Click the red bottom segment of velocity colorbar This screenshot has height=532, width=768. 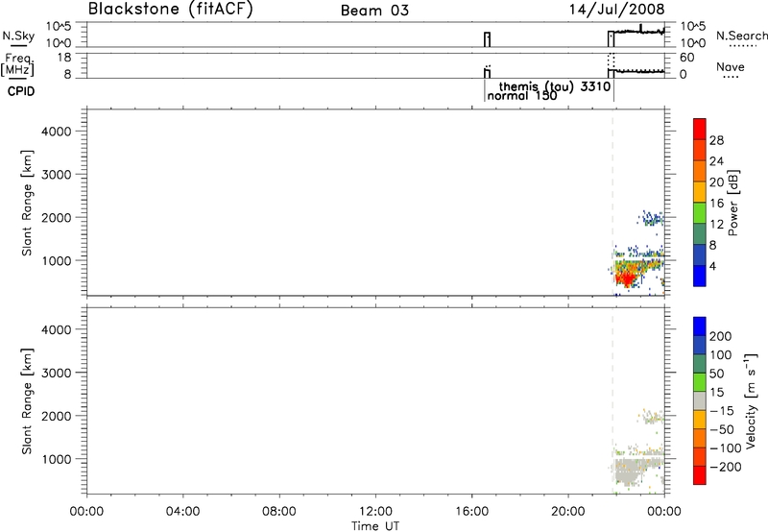pos(700,475)
